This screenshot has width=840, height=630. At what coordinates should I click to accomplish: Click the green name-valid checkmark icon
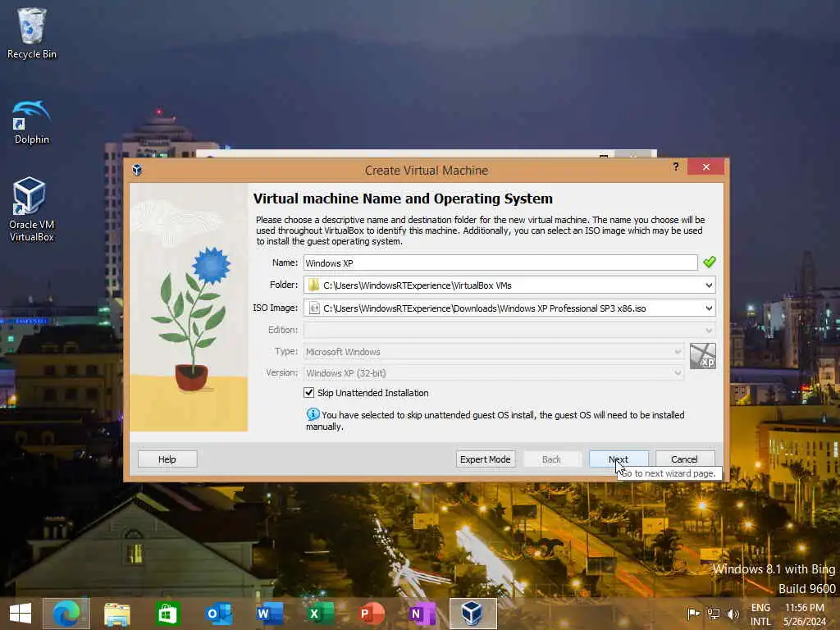click(710, 262)
